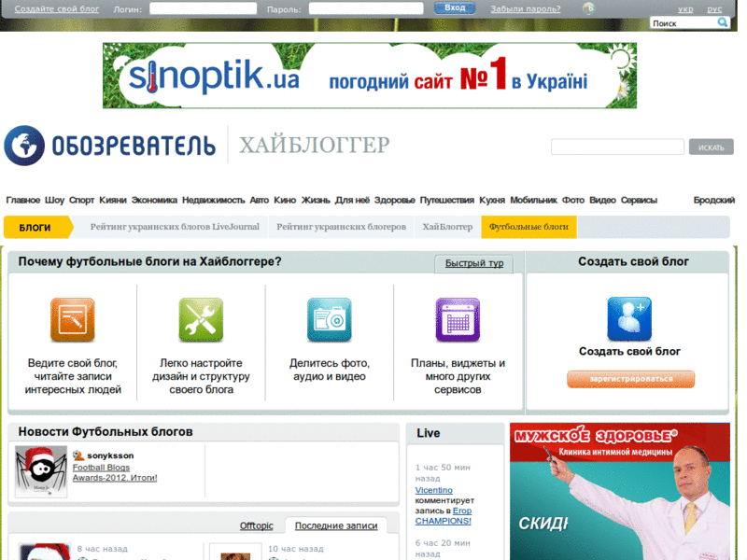Viewport: 747px width, 560px height.
Task: Focus the Поиск field in top bar
Action: coord(684,22)
